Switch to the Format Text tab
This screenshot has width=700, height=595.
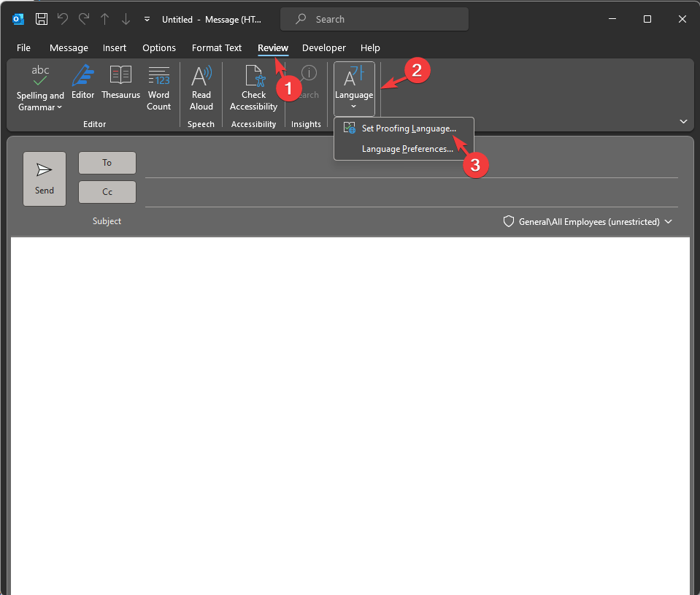click(216, 47)
